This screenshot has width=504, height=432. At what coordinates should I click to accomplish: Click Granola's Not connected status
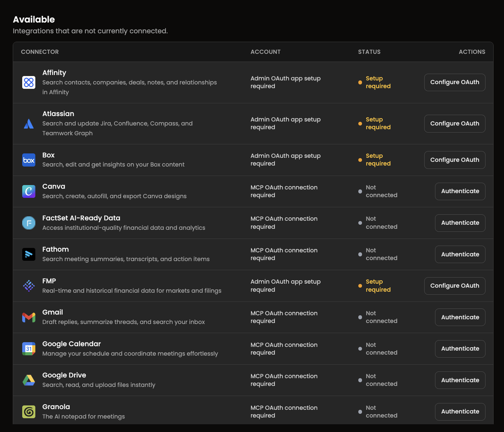click(378, 411)
